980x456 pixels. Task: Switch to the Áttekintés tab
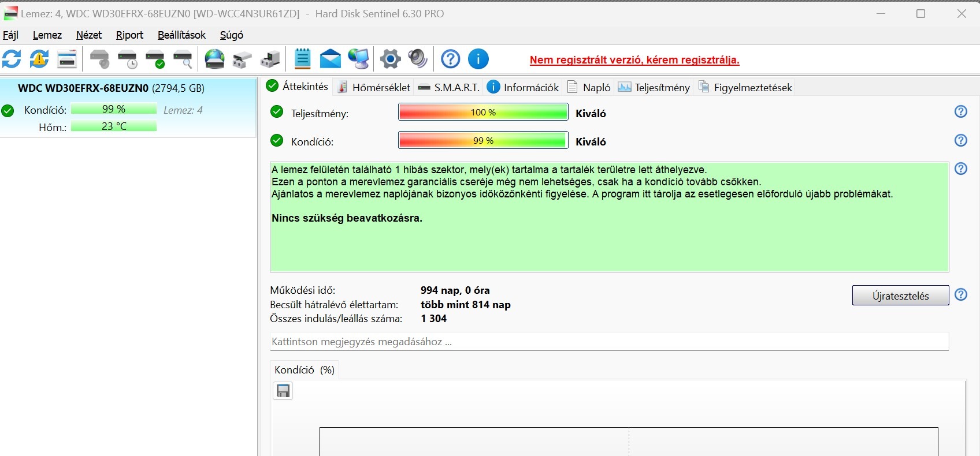298,87
